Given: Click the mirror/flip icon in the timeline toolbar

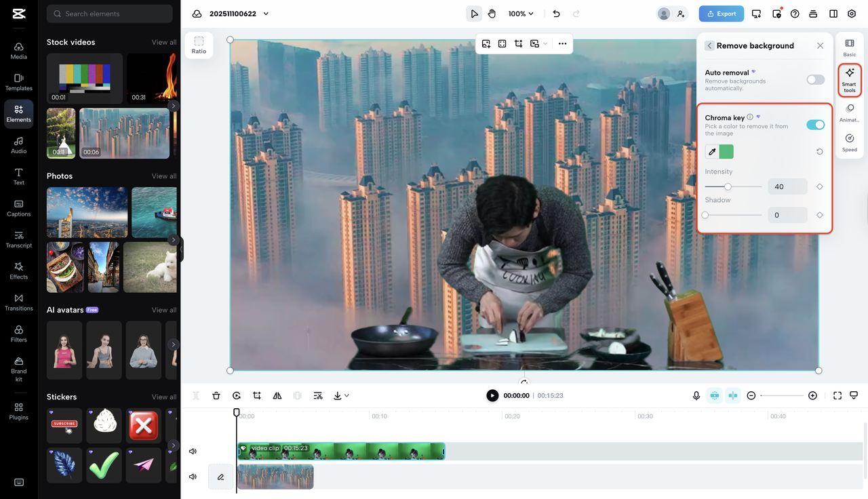Looking at the screenshot, I should point(277,395).
